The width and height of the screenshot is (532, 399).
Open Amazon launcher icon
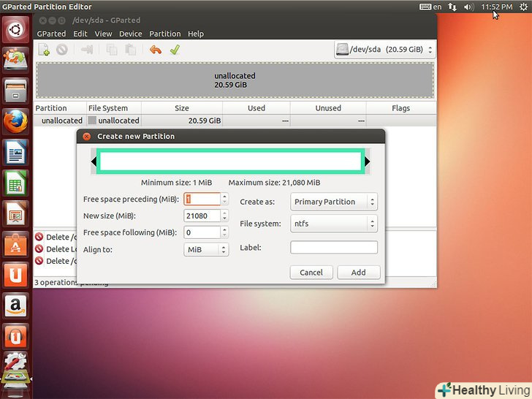[15, 305]
